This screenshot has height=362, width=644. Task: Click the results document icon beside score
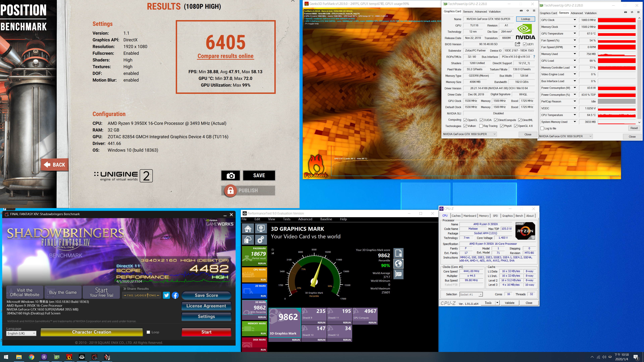[398, 253]
